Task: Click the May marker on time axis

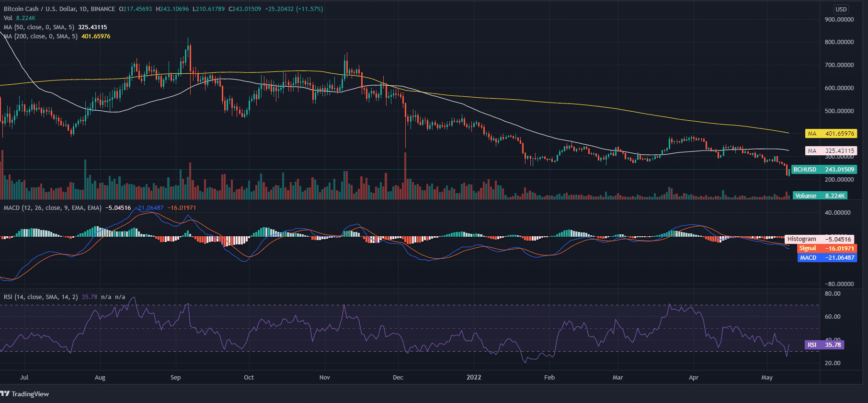Action: coord(767,378)
